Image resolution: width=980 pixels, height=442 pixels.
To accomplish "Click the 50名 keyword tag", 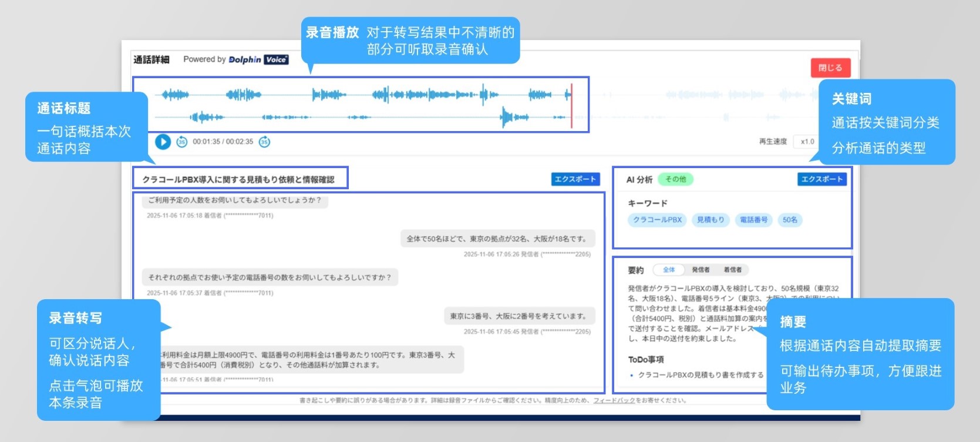I will click(790, 220).
